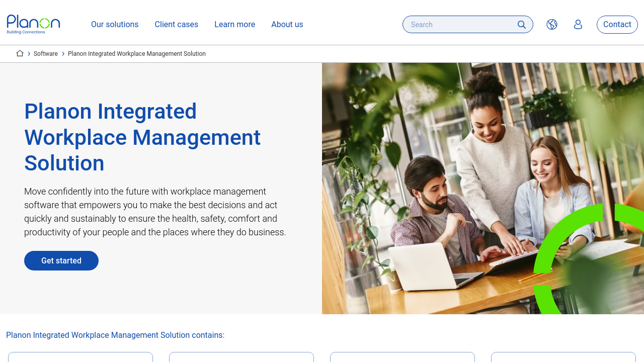Select the first card at page bottom
The width and height of the screenshot is (644, 362).
coord(80,357)
